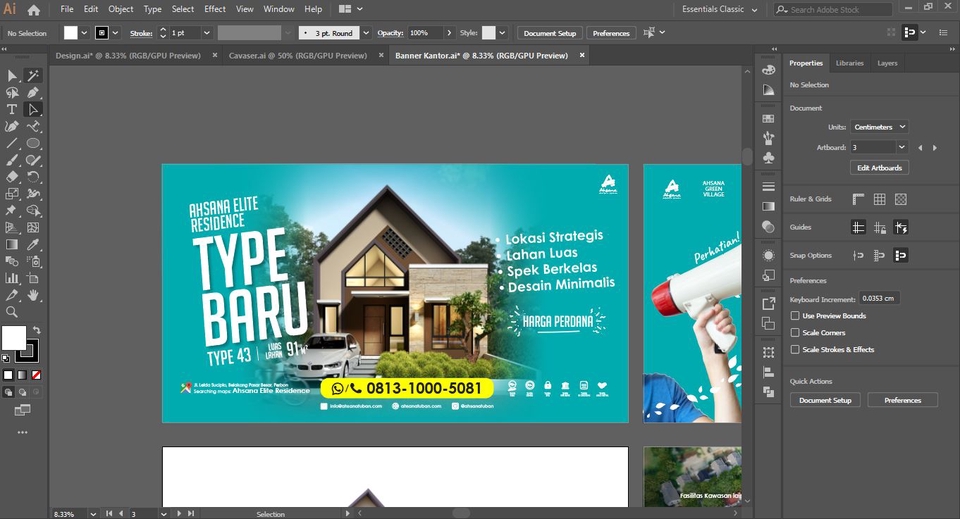Switch to the Design.ai tab
The width and height of the screenshot is (960, 519).
pyautogui.click(x=128, y=56)
